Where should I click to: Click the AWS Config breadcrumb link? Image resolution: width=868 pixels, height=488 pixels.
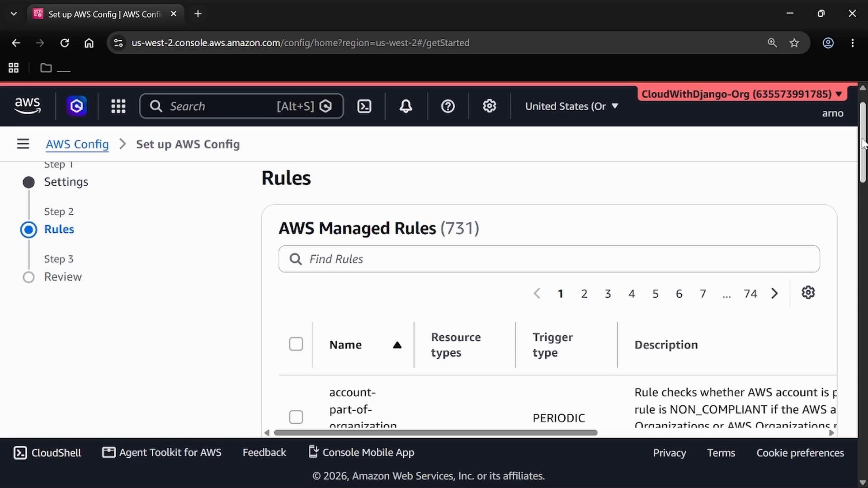tap(77, 144)
